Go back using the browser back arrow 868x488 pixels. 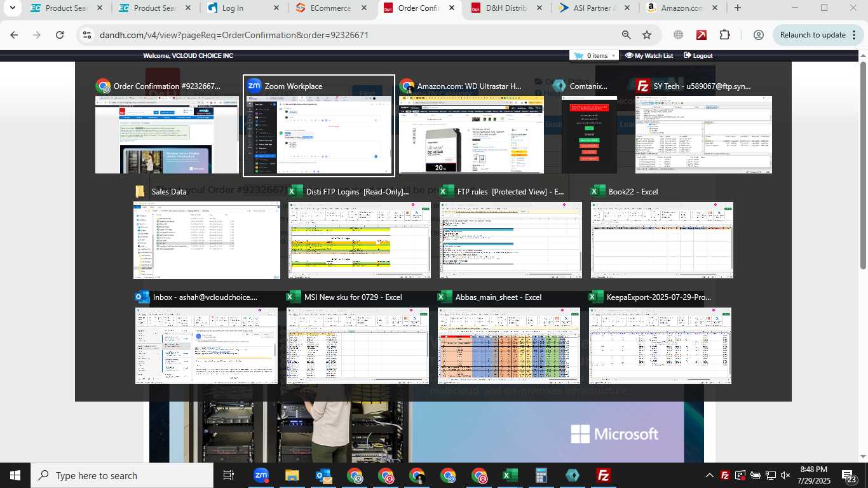click(x=14, y=35)
